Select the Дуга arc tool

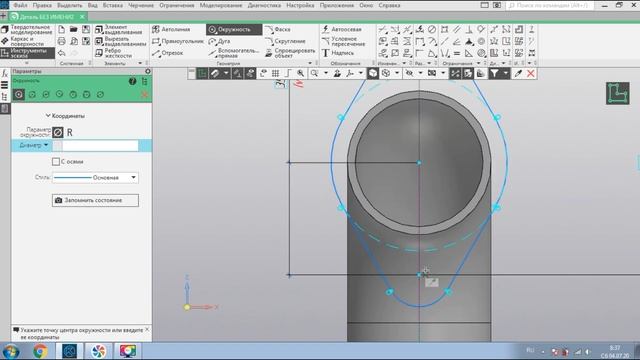pyautogui.click(x=220, y=41)
